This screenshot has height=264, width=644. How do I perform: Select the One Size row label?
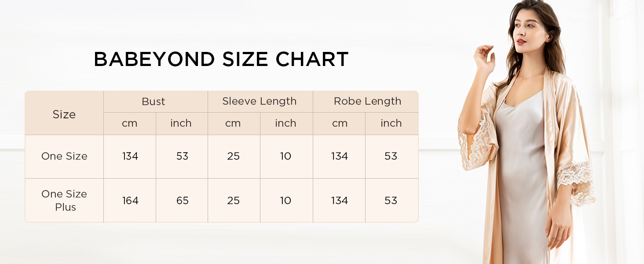64,156
